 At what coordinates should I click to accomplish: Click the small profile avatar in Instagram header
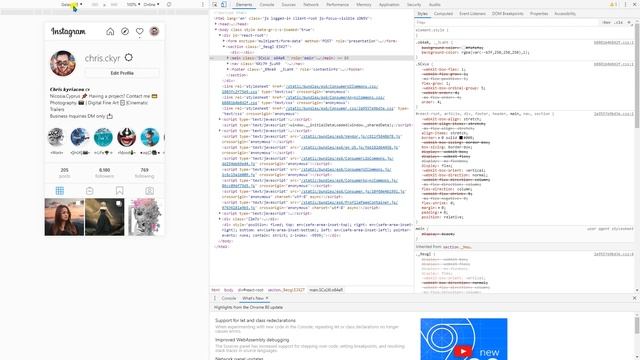pos(154,31)
